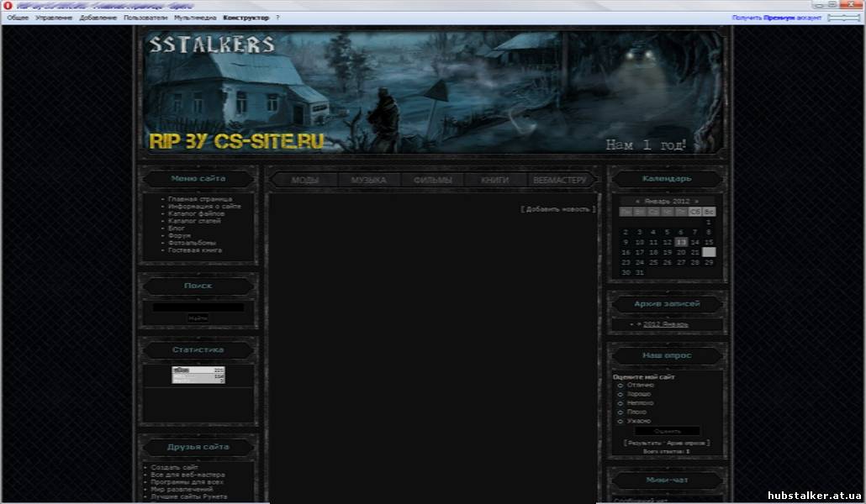The width and height of the screenshot is (866, 504).
Task: Switch to the КНИГИ tab
Action: pyautogui.click(x=495, y=180)
